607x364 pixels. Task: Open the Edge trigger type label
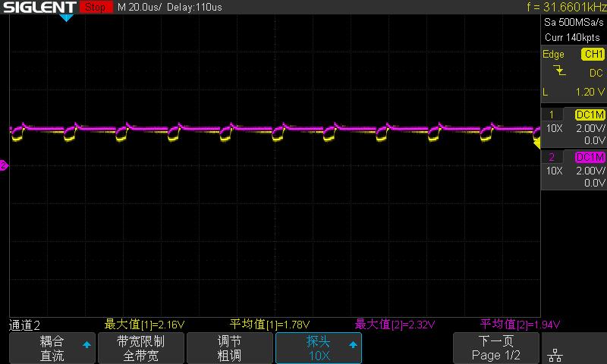click(x=553, y=55)
